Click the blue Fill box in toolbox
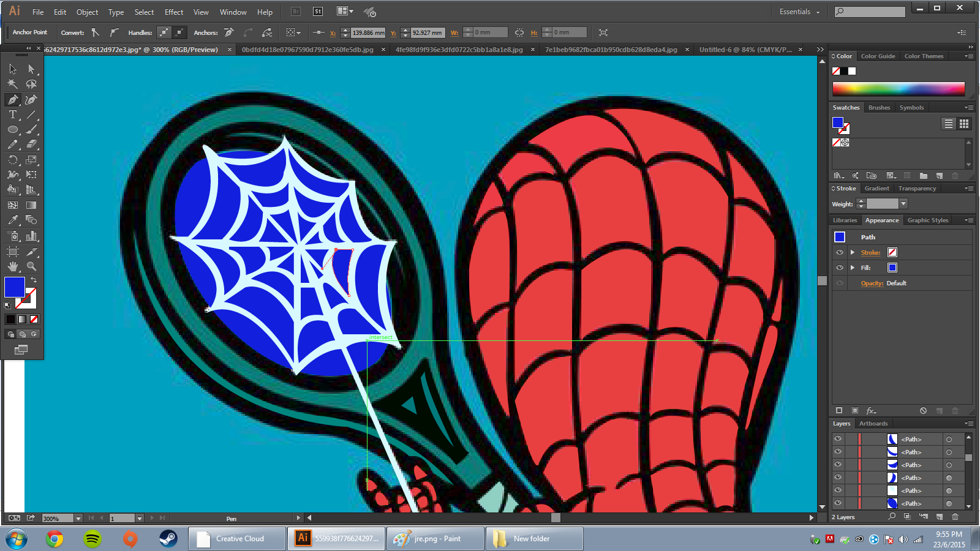 (x=14, y=287)
